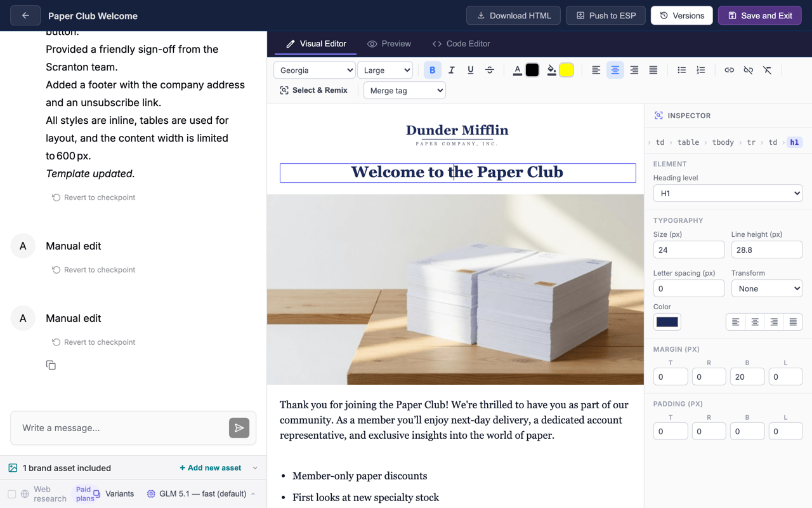Set Inspector alignment to right
Screen dimensions: 812x508
[x=774, y=322]
